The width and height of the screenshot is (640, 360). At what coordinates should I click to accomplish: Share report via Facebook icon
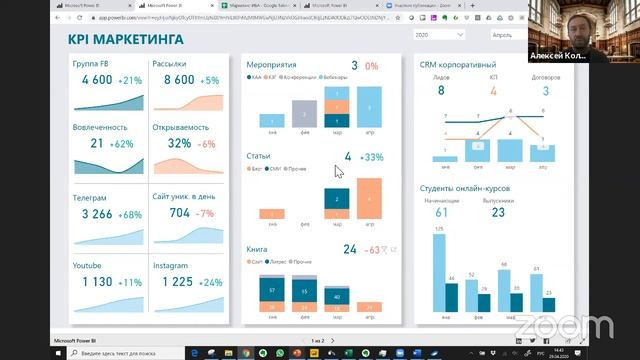pos(547,341)
